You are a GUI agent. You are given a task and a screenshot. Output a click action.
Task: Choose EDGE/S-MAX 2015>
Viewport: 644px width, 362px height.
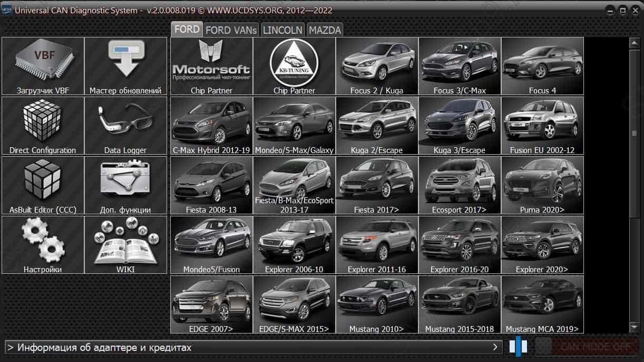tap(295, 304)
